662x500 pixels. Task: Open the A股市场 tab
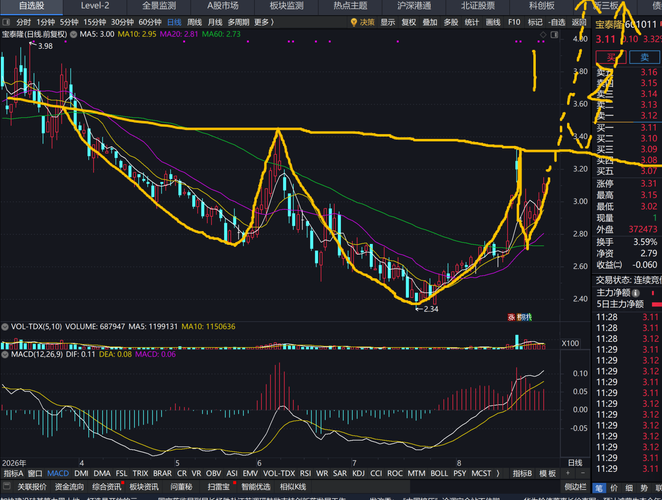tap(223, 6)
